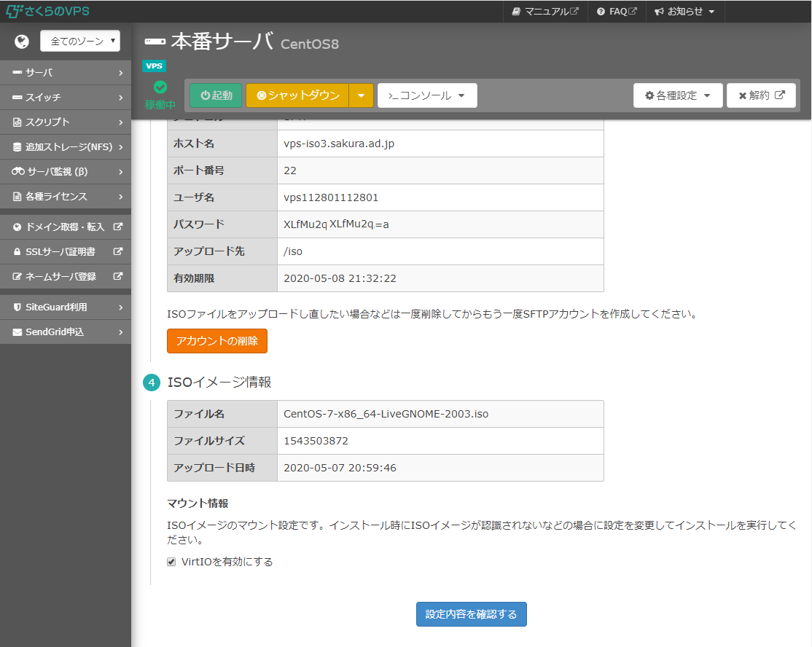Screen dimensions: 812x647
Task: Click the 解約 cancel contract button
Action: 761,95
